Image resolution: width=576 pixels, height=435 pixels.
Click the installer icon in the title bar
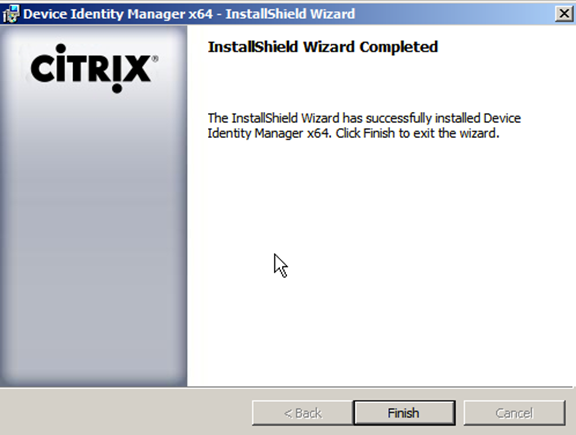11,14
